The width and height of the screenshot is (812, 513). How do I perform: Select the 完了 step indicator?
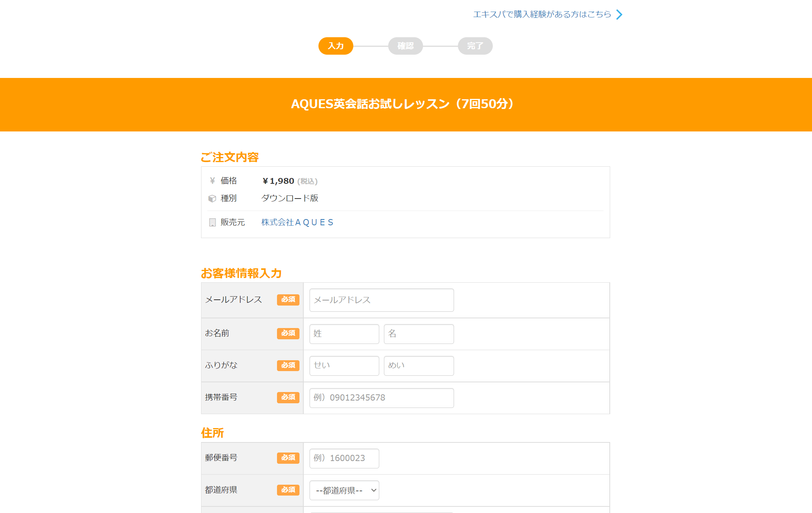click(x=475, y=46)
